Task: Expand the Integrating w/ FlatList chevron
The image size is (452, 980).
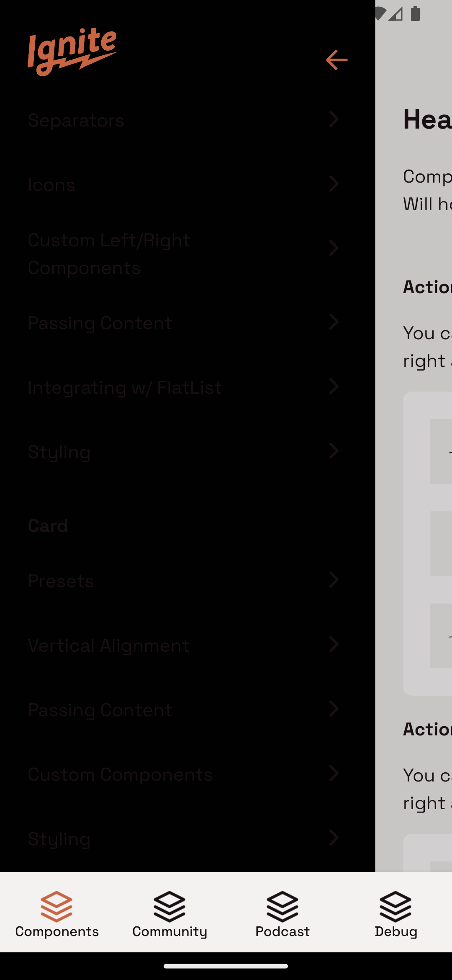Action: (x=334, y=387)
